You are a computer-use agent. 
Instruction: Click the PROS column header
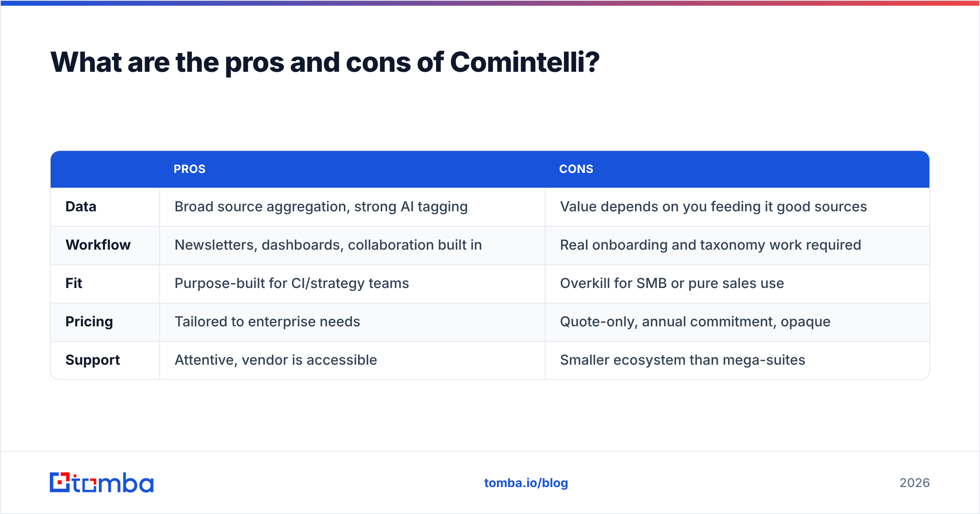coord(189,169)
